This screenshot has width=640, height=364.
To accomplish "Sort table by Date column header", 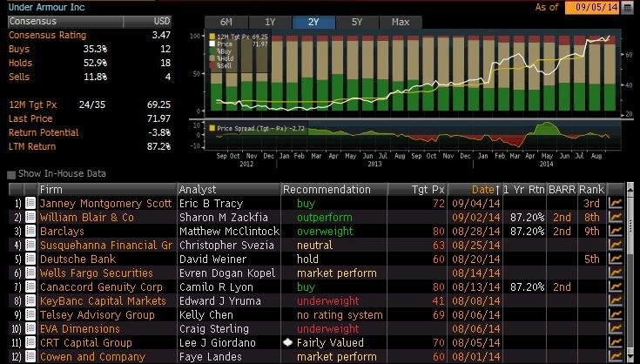I will pos(475,189).
